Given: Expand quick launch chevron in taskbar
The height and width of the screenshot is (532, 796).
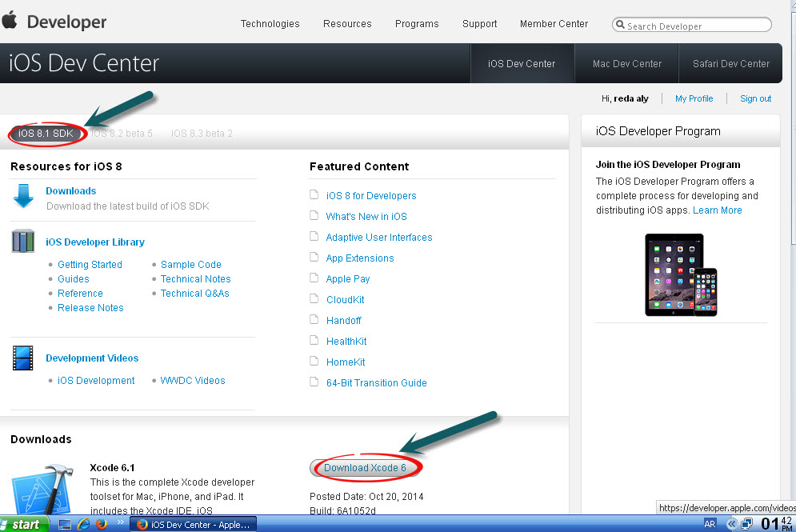Looking at the screenshot, I should [x=120, y=522].
